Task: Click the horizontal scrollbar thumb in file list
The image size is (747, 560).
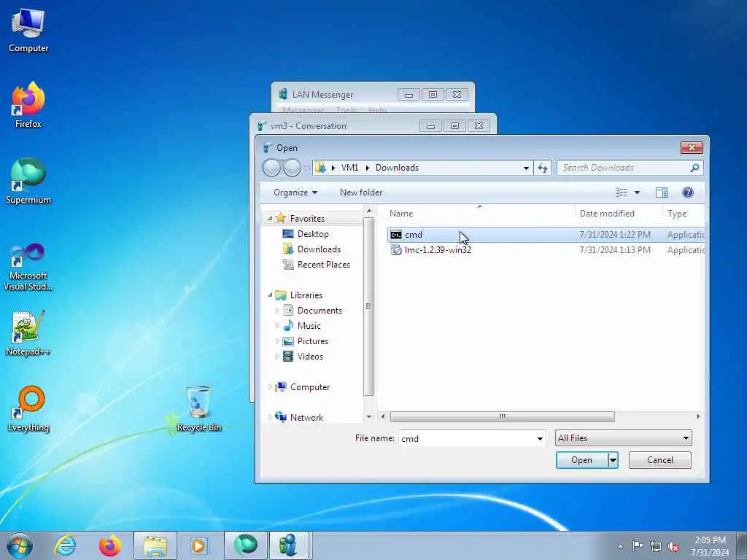Action: point(502,416)
